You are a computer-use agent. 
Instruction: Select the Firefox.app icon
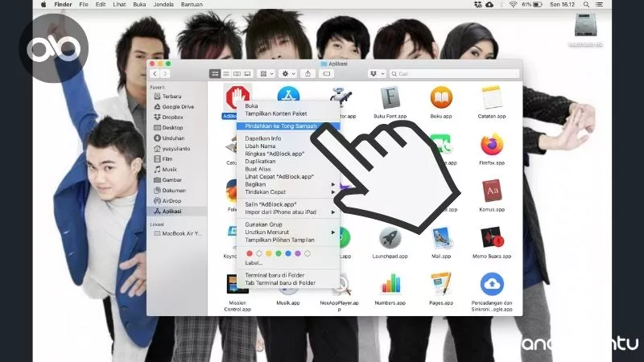[x=492, y=145]
